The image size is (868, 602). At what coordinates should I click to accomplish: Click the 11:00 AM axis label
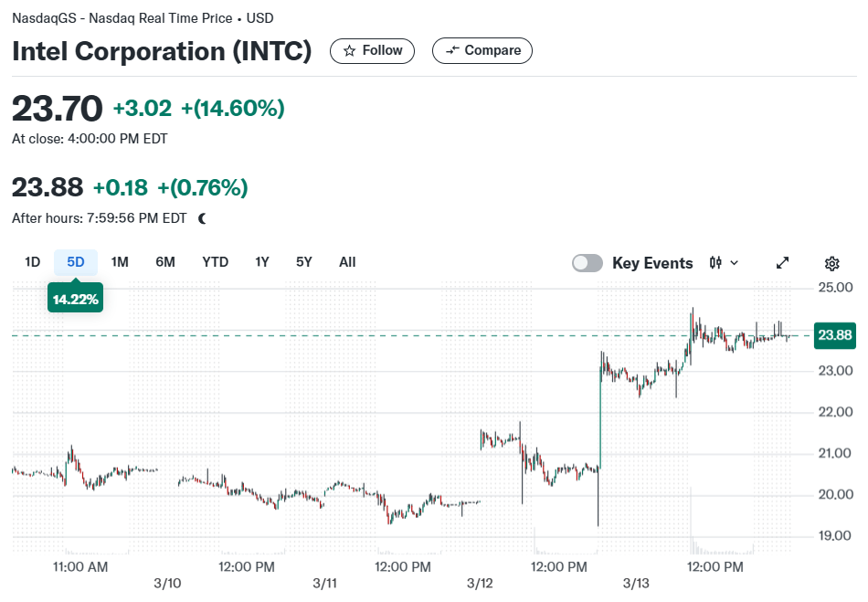(80, 567)
